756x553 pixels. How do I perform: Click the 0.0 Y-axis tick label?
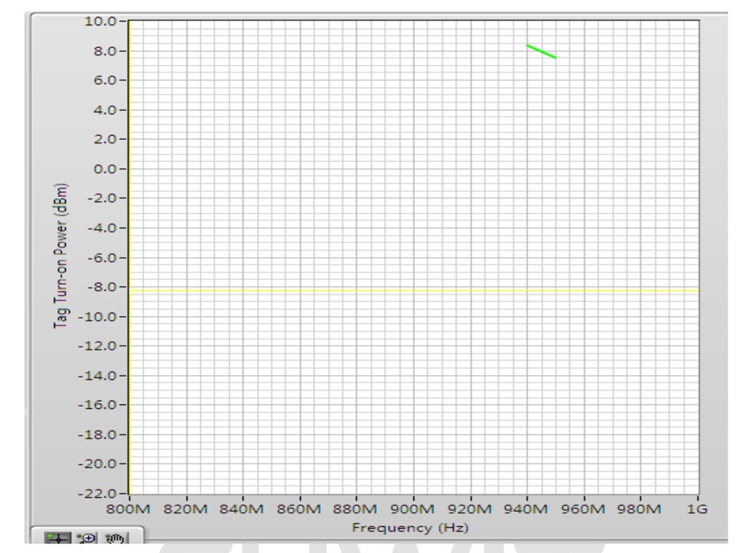click(105, 169)
